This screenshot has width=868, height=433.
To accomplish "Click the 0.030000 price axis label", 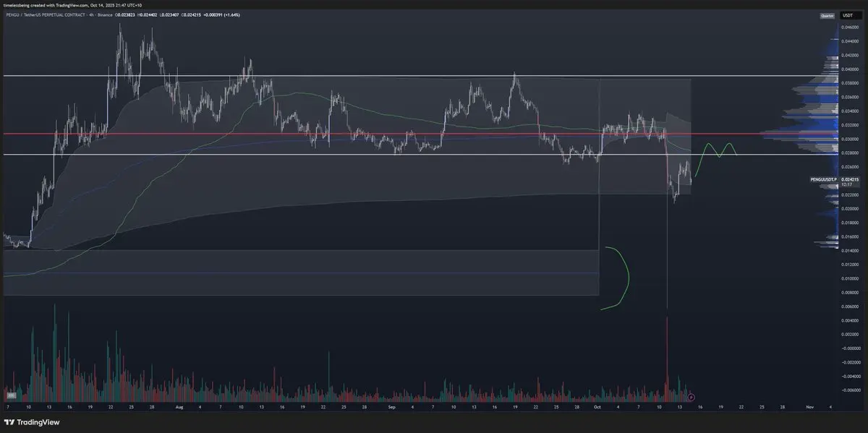I will [x=850, y=140].
